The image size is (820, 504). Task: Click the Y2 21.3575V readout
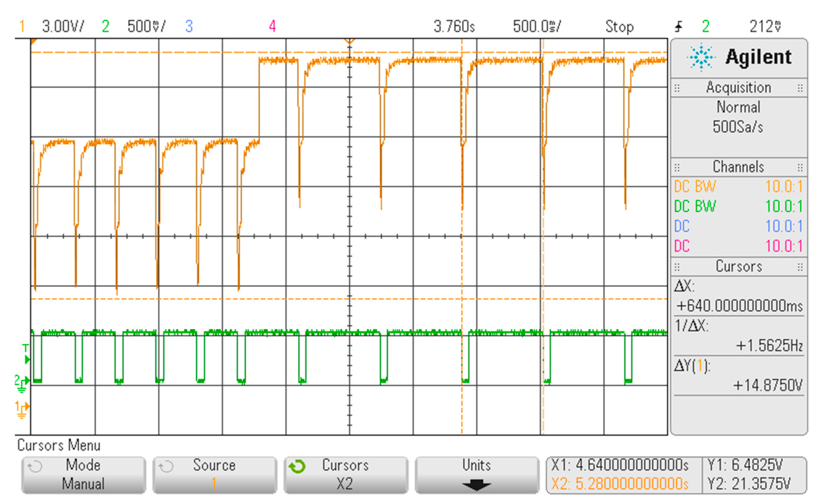click(x=749, y=484)
